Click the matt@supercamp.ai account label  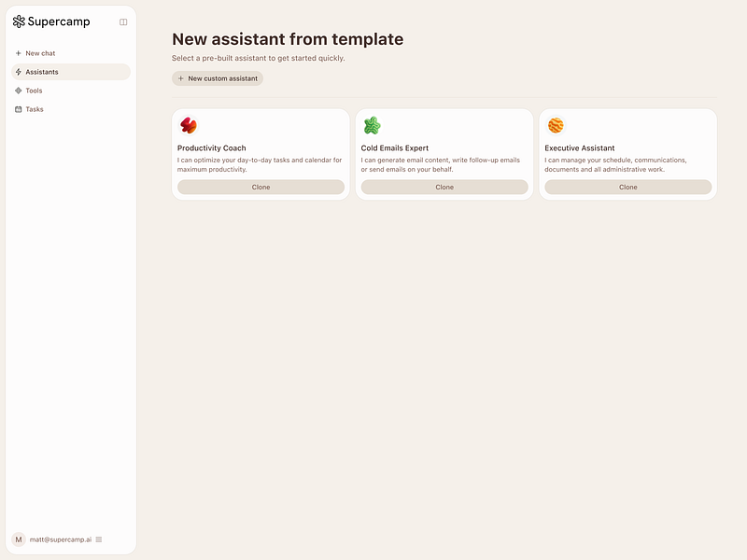point(61,539)
